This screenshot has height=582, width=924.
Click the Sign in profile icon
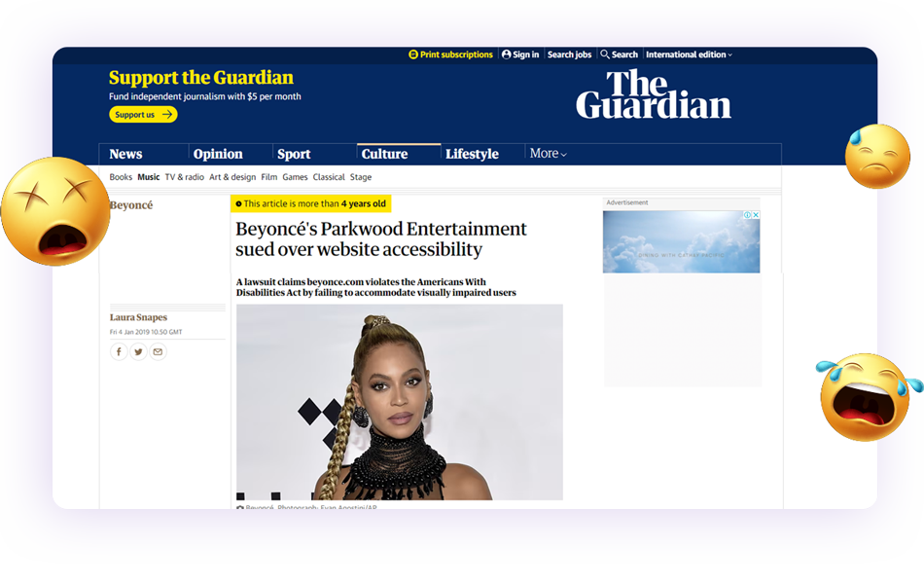pos(506,55)
